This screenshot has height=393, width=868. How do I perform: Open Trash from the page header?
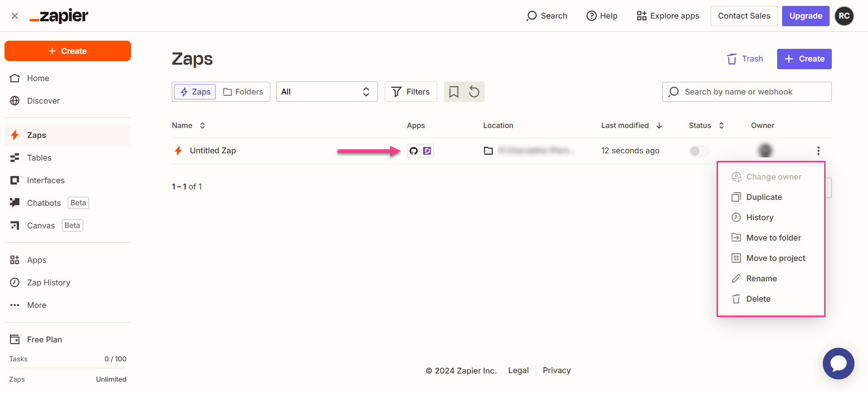[x=745, y=59]
